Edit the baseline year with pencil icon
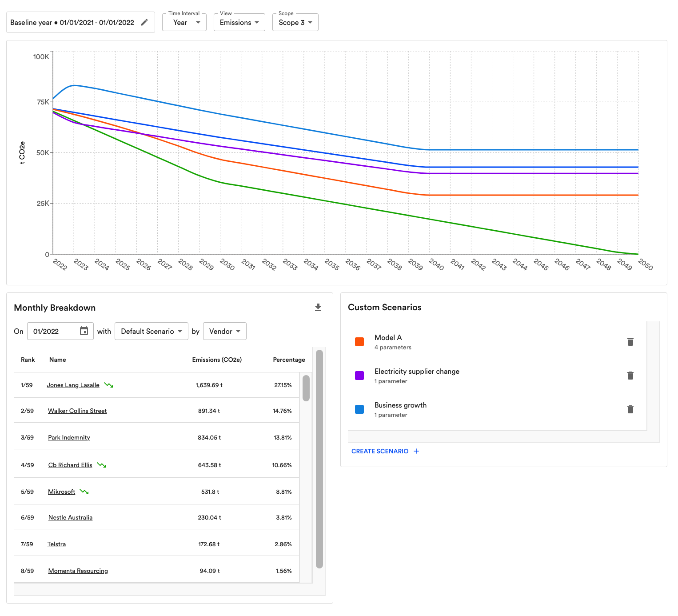The image size is (678, 616). click(x=144, y=22)
